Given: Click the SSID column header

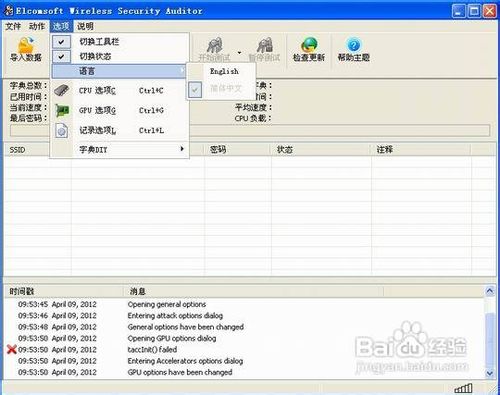Looking at the screenshot, I should point(17,150).
